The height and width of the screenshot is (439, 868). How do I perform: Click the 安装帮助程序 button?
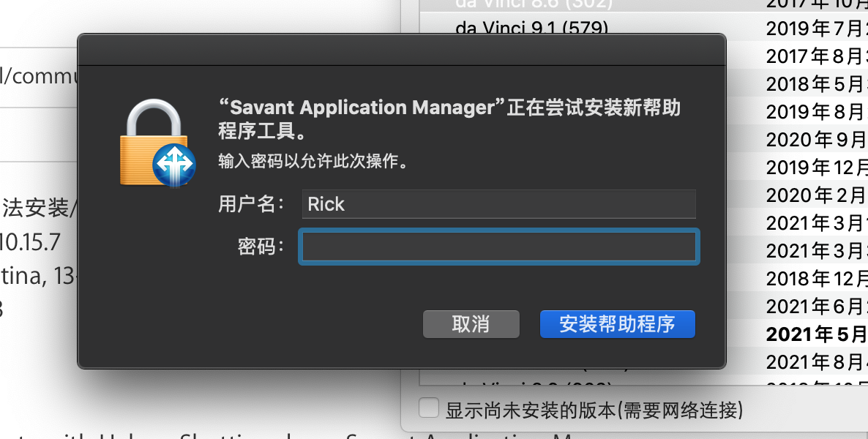click(617, 324)
